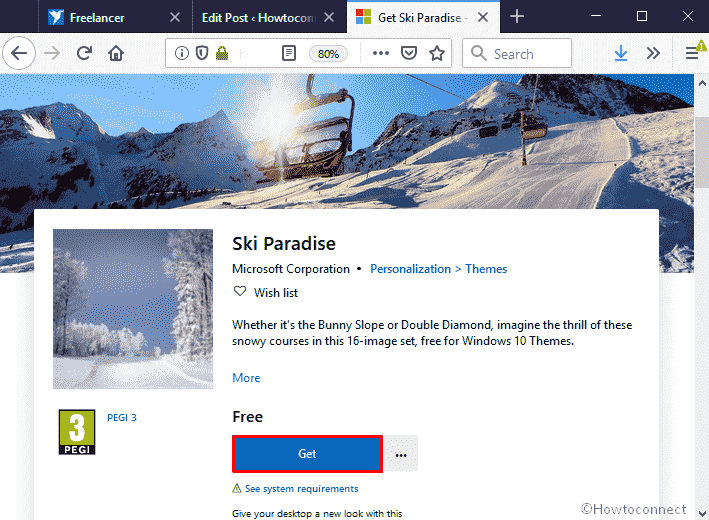Open a new browser tab
The image size is (709, 520).
click(x=517, y=17)
